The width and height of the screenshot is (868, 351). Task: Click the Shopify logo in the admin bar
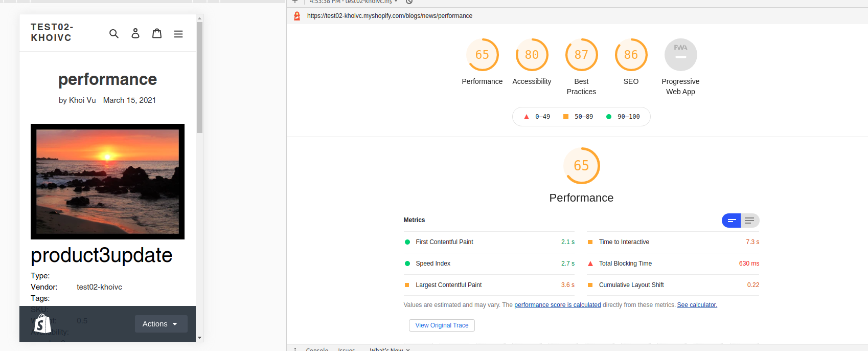point(42,324)
